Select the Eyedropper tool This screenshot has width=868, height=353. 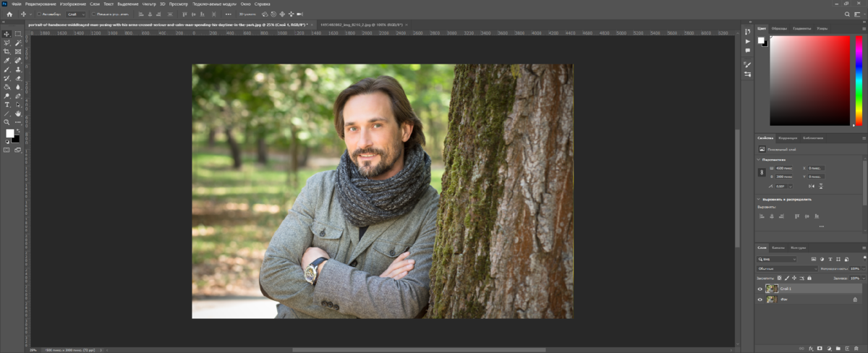[7, 60]
